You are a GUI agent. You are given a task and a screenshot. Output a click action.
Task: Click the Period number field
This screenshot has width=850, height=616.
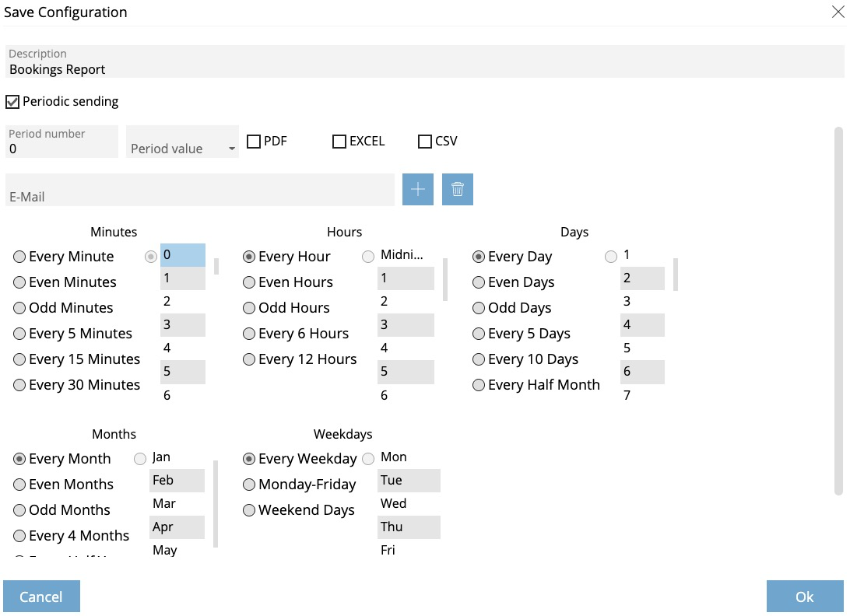coord(62,142)
